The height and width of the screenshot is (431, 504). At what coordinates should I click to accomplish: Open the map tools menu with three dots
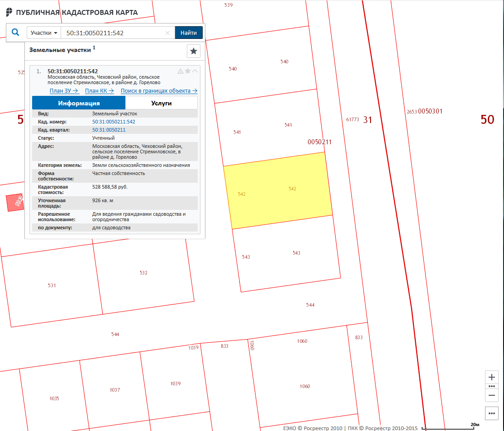491,413
